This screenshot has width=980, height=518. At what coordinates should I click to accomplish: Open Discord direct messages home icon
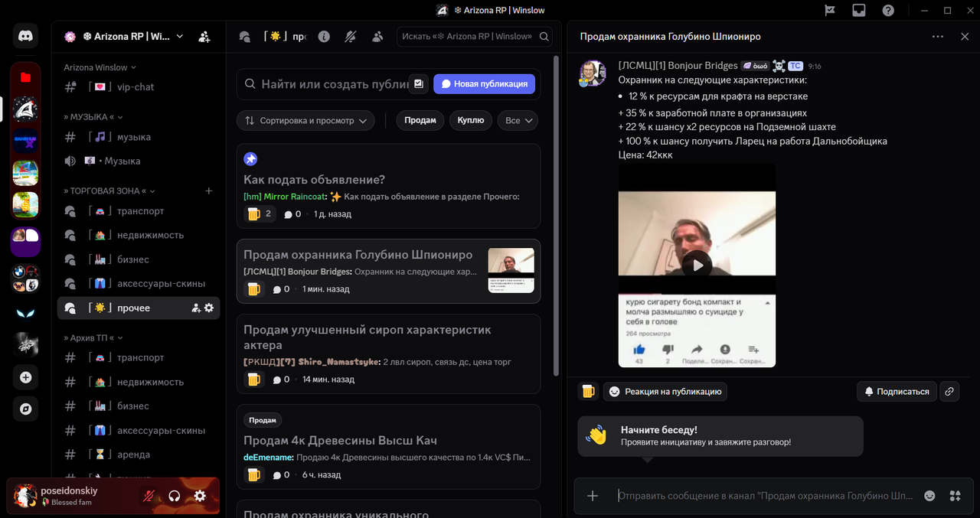tap(26, 36)
